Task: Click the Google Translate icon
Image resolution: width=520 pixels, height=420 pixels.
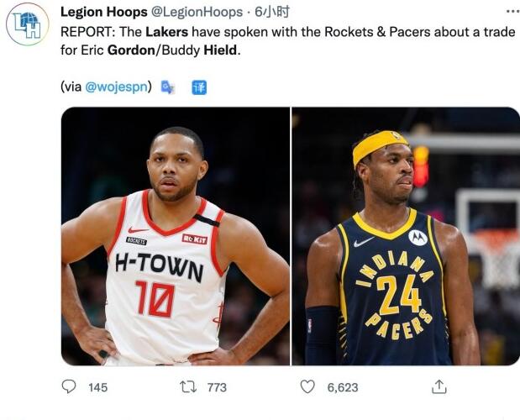Action: point(168,87)
